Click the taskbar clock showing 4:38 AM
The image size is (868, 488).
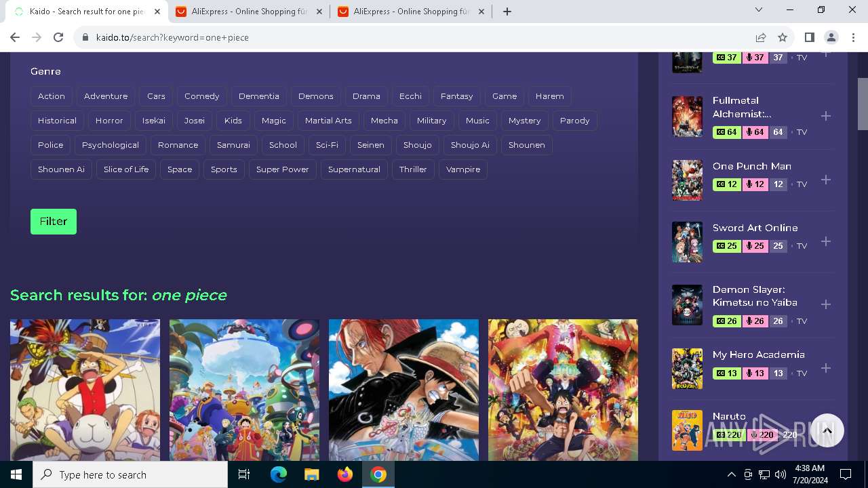coord(809,474)
